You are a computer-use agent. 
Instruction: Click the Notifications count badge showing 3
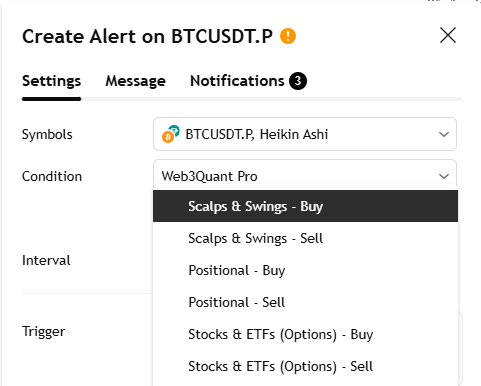click(x=298, y=81)
